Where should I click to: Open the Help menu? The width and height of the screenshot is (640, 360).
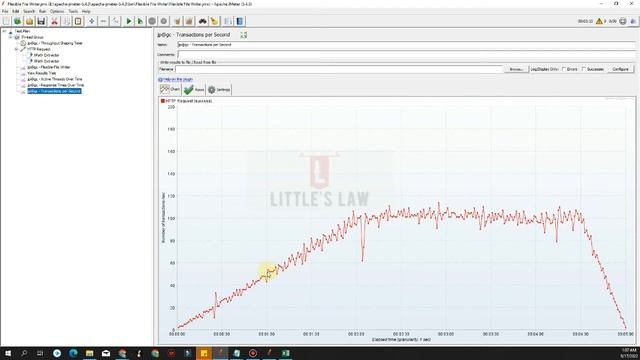(86, 11)
